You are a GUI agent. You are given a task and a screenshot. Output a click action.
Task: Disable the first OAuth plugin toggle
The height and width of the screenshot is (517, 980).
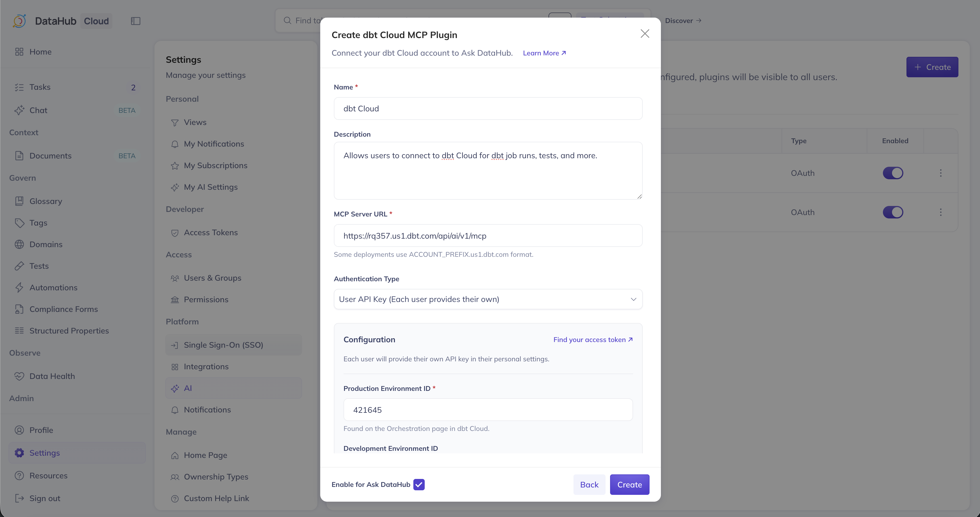point(893,173)
